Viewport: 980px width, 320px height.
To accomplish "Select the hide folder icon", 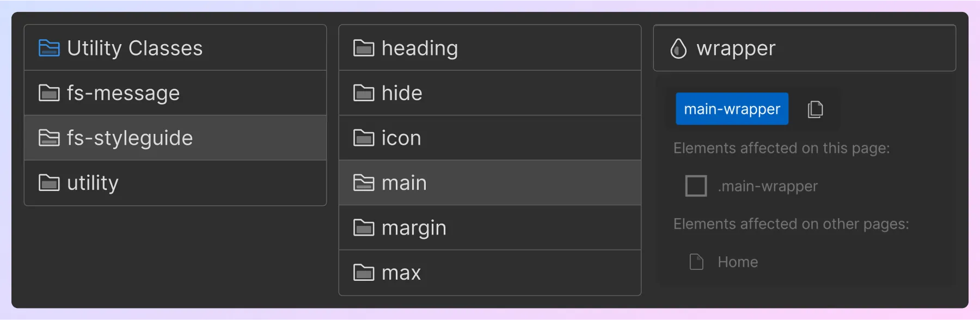I will (x=364, y=93).
